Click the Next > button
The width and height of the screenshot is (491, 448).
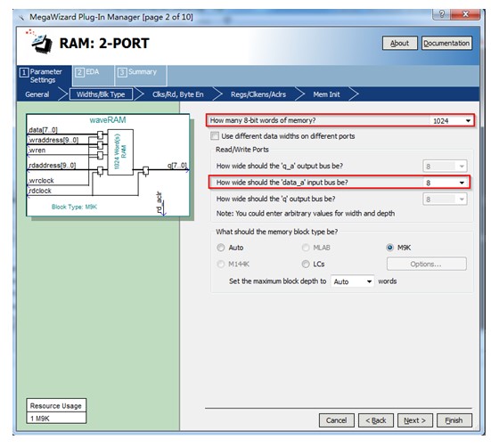coord(415,420)
